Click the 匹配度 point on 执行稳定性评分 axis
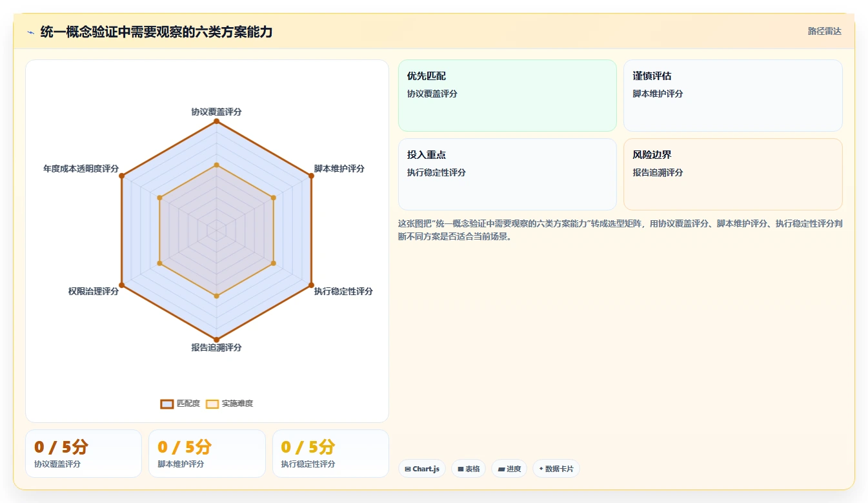The image size is (868, 503). [x=311, y=285]
